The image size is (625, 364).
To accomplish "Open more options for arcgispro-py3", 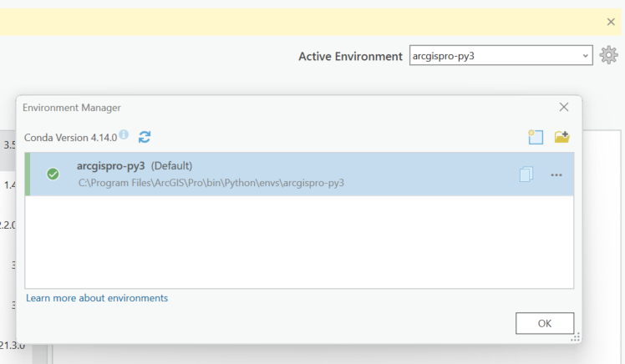I will [556, 174].
